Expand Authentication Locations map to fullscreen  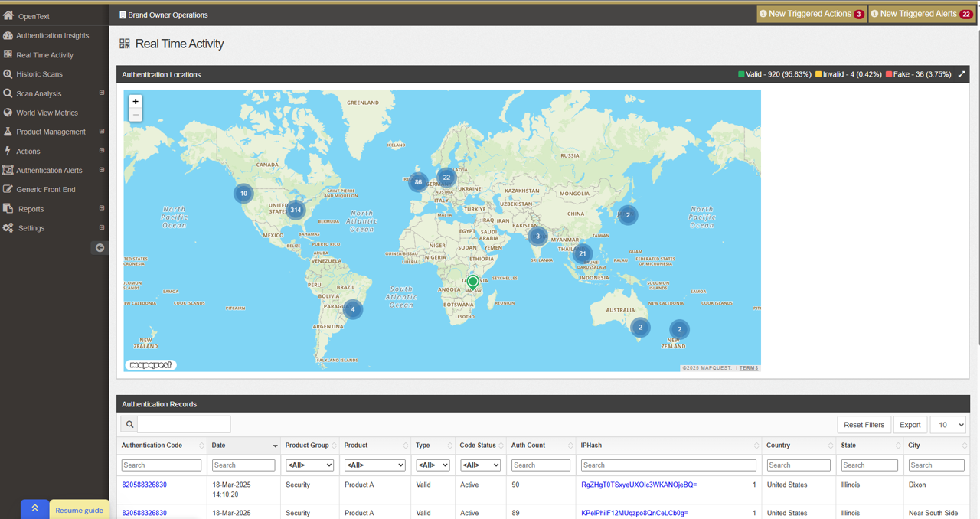click(x=962, y=74)
